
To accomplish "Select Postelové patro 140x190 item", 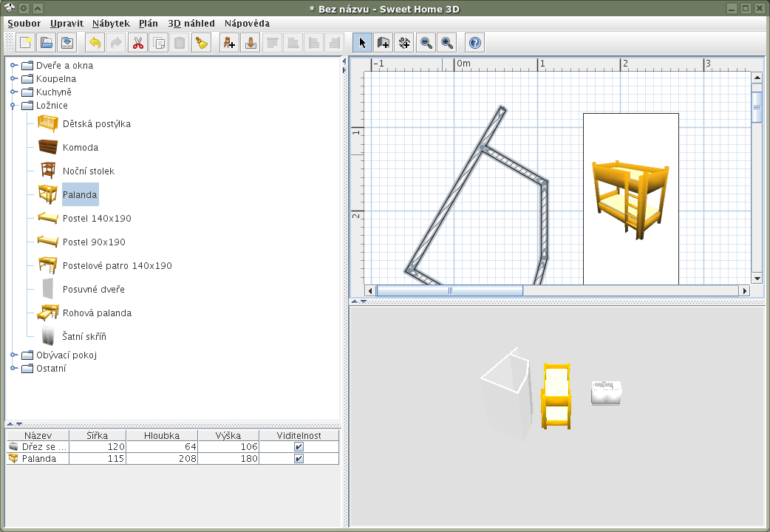I will click(x=117, y=265).
